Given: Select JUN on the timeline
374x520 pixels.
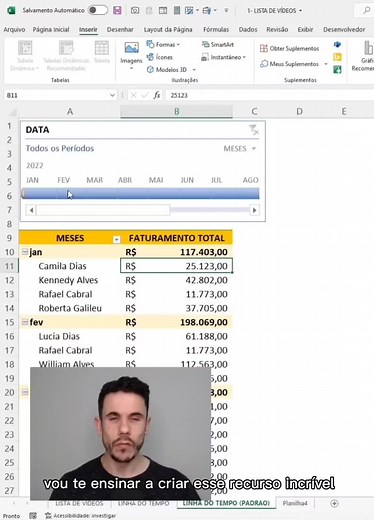Looking at the screenshot, I should click(x=187, y=180).
